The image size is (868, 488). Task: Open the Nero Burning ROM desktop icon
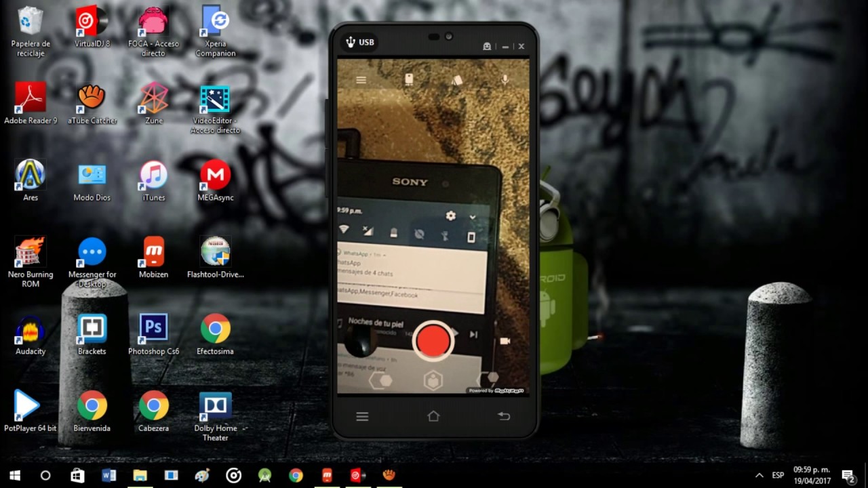coord(31,262)
